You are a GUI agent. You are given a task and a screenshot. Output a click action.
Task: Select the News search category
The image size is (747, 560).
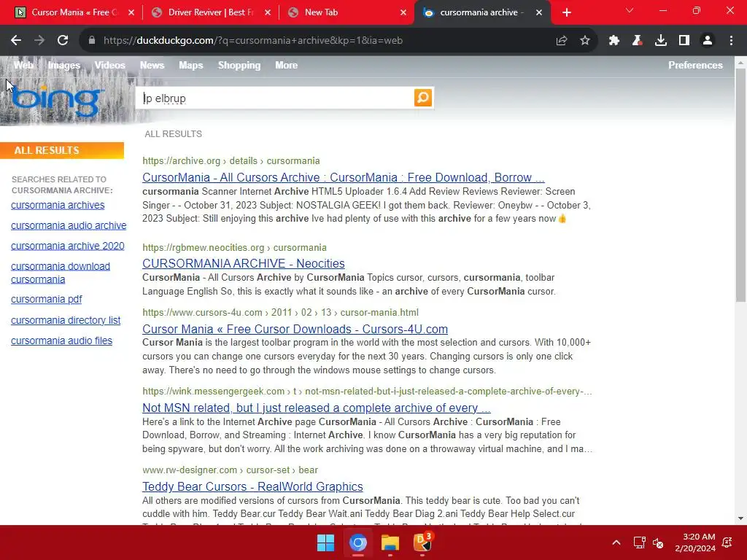tap(152, 65)
